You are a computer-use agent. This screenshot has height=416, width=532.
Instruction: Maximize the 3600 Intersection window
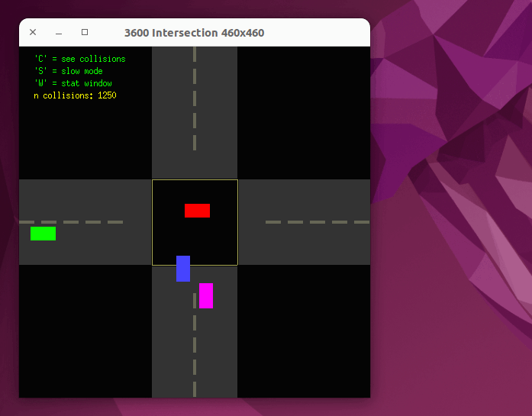coord(85,32)
